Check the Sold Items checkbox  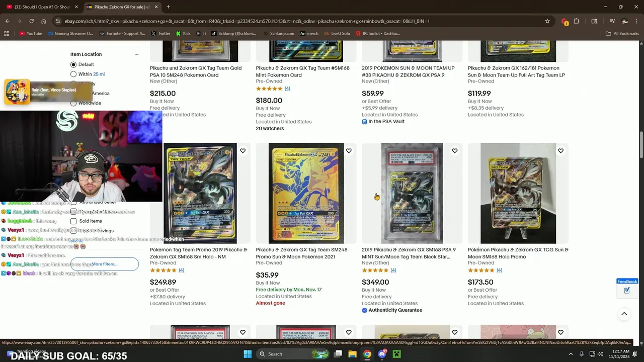pos(73,221)
